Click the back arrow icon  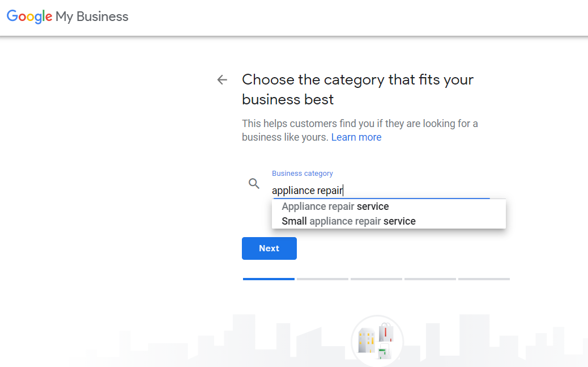[x=222, y=79]
